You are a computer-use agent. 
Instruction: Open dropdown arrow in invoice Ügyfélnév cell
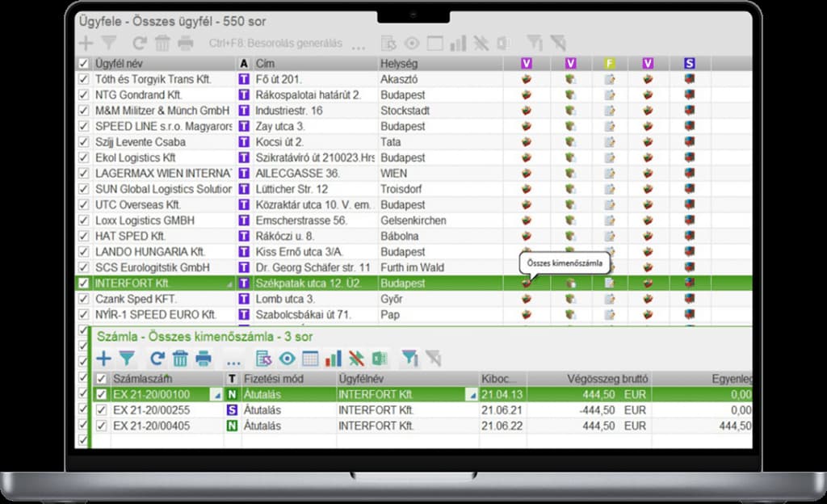(x=471, y=395)
